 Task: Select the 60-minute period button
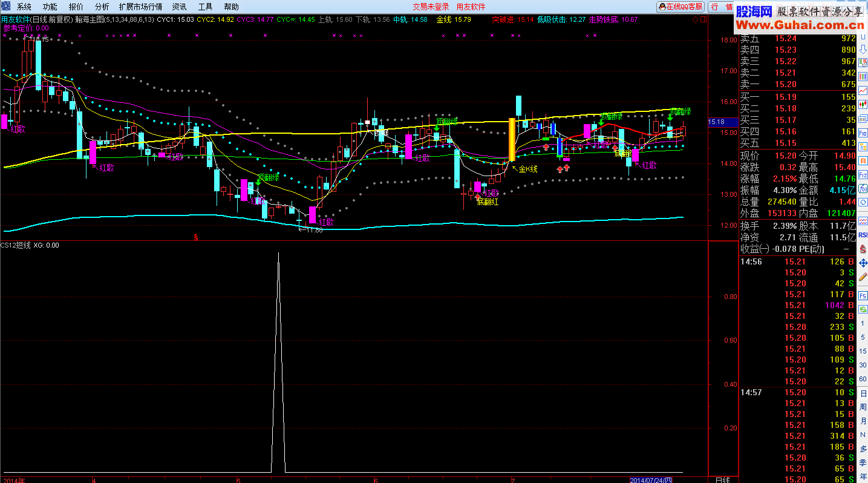pyautogui.click(x=863, y=379)
